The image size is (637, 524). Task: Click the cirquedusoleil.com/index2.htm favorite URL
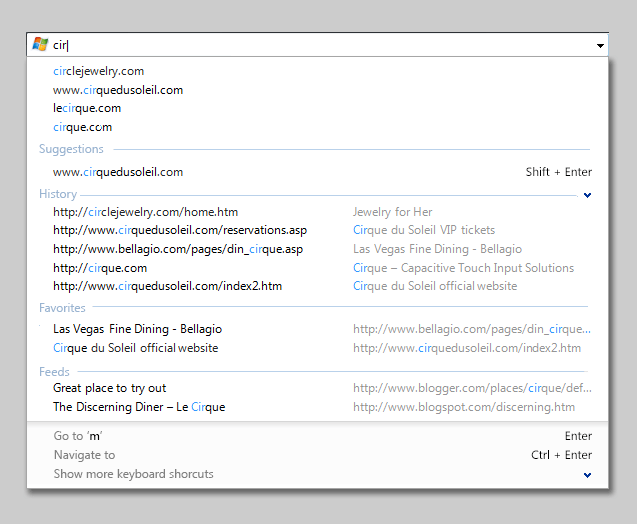467,348
